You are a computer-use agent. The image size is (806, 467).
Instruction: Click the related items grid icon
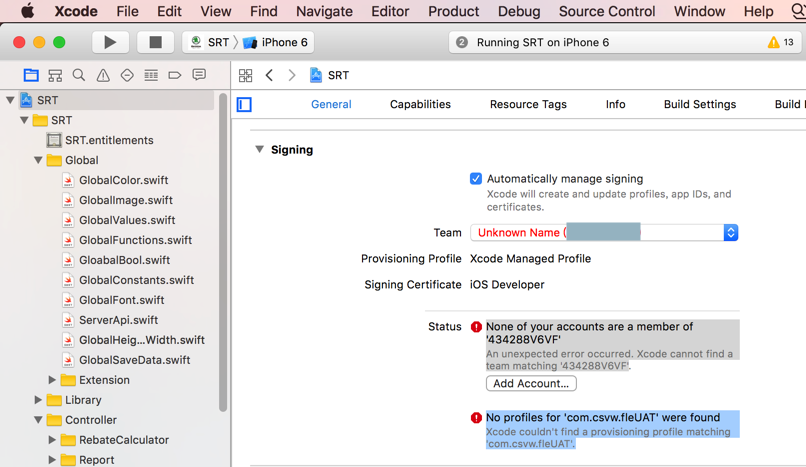click(x=245, y=75)
